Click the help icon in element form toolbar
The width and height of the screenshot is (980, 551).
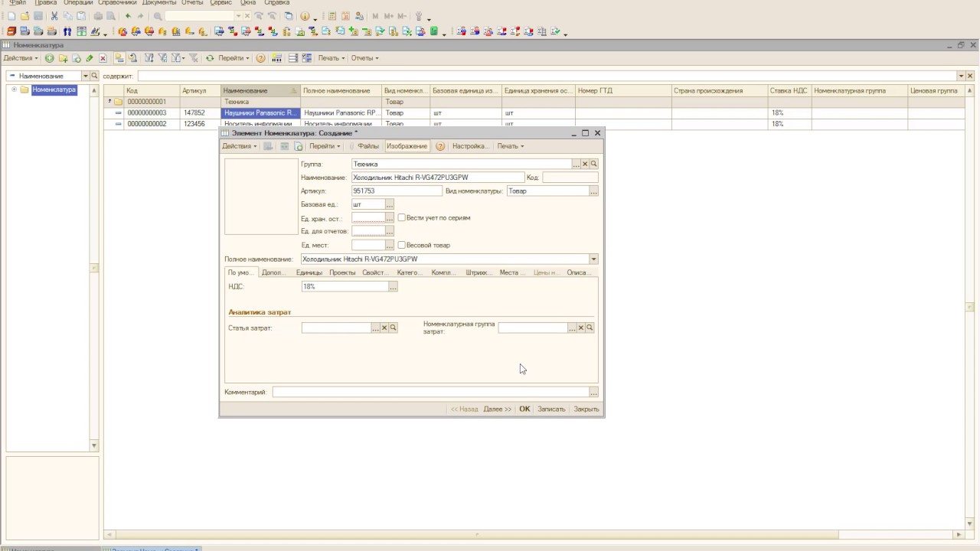440,146
